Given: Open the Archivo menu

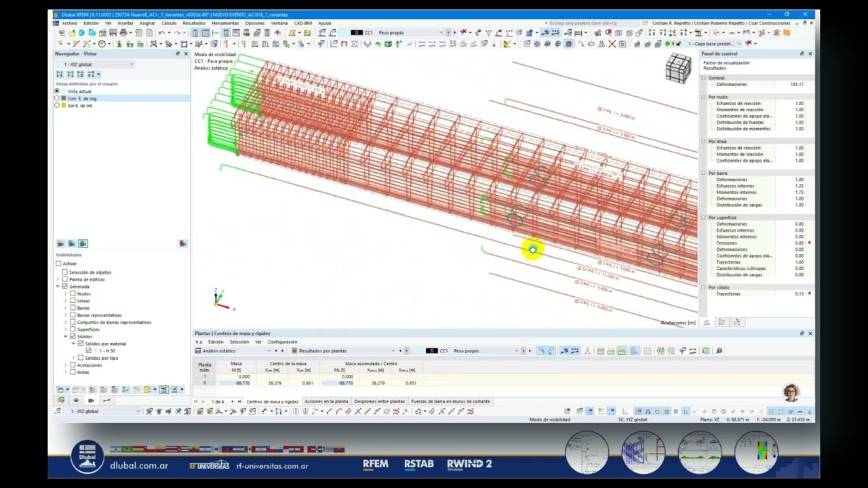Looking at the screenshot, I should (x=69, y=23).
